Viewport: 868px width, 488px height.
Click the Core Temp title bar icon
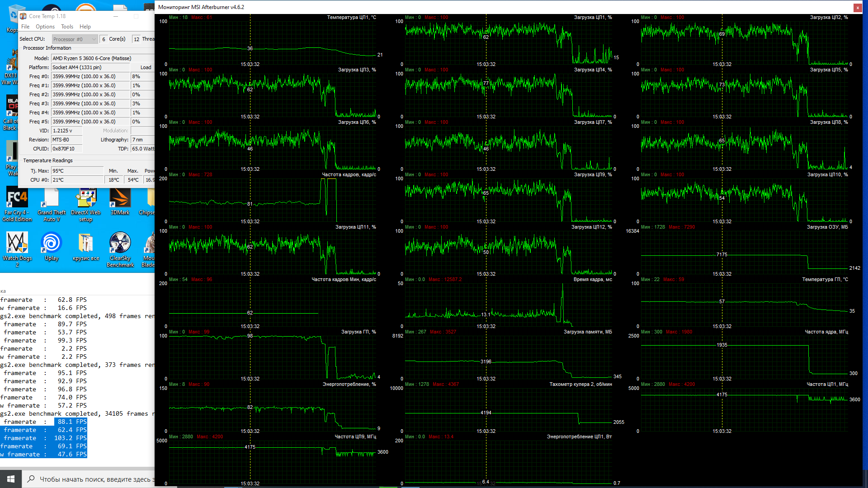pyautogui.click(x=23, y=16)
